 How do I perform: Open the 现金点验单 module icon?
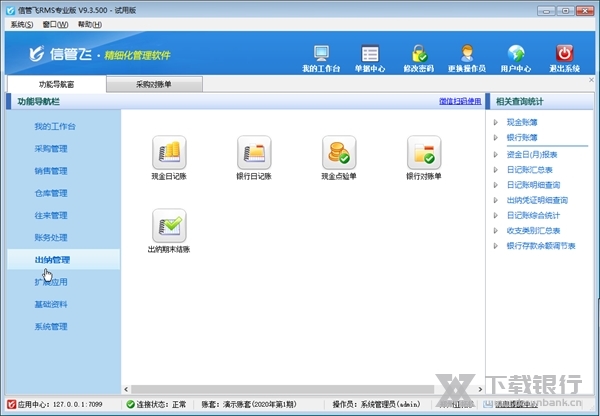click(339, 152)
